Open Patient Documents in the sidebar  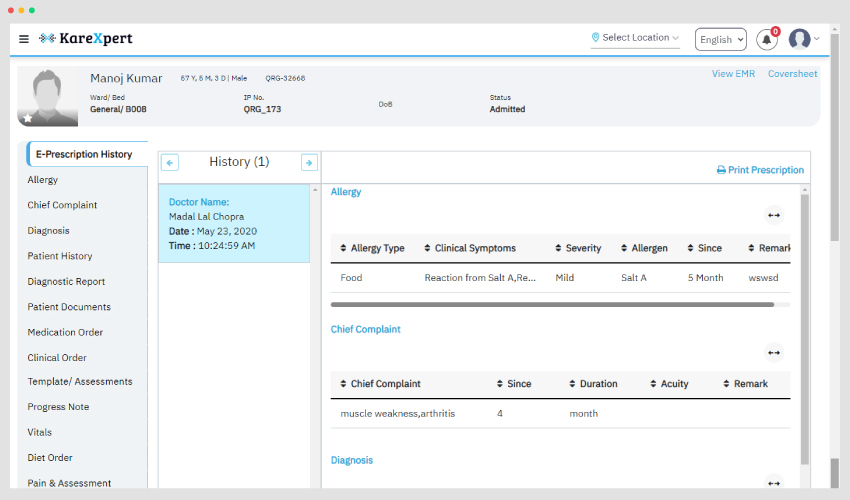click(x=69, y=307)
